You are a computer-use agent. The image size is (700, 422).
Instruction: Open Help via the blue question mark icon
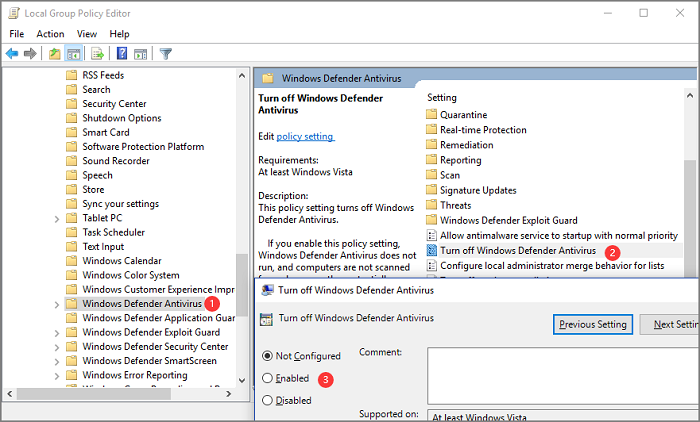(x=121, y=54)
